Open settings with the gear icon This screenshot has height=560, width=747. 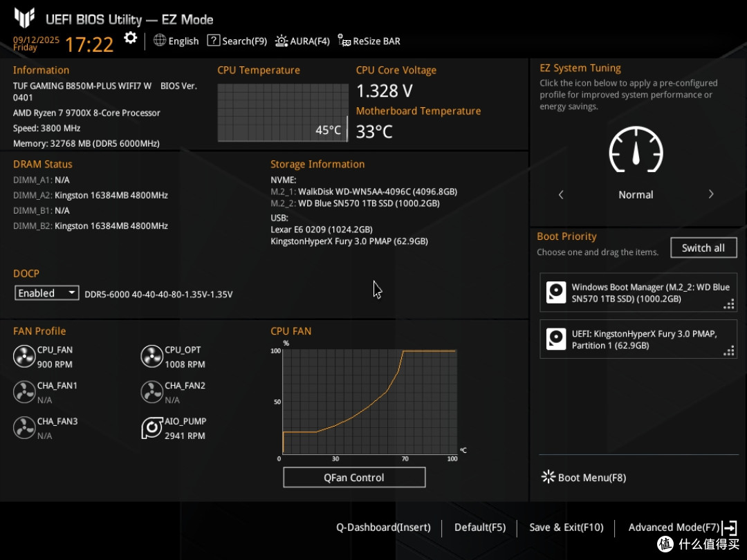coord(130,37)
